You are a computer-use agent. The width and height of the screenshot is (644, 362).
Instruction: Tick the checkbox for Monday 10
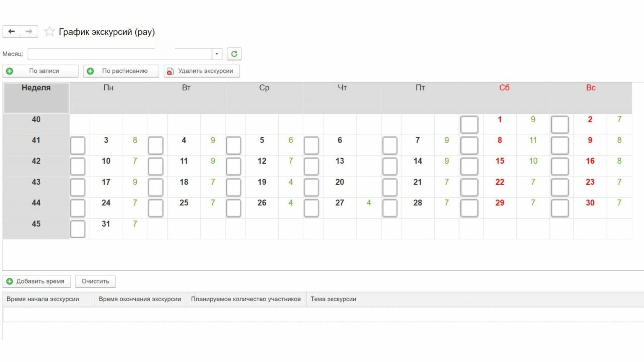tap(78, 166)
